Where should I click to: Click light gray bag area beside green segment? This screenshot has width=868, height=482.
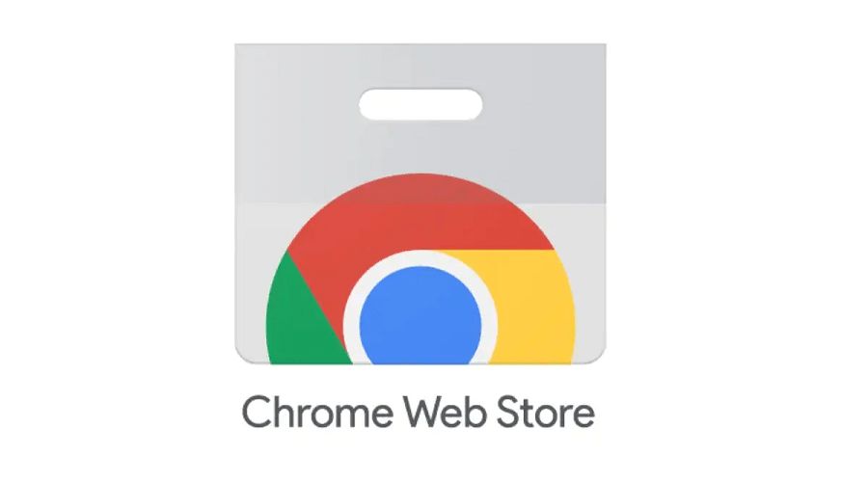[x=252, y=277]
